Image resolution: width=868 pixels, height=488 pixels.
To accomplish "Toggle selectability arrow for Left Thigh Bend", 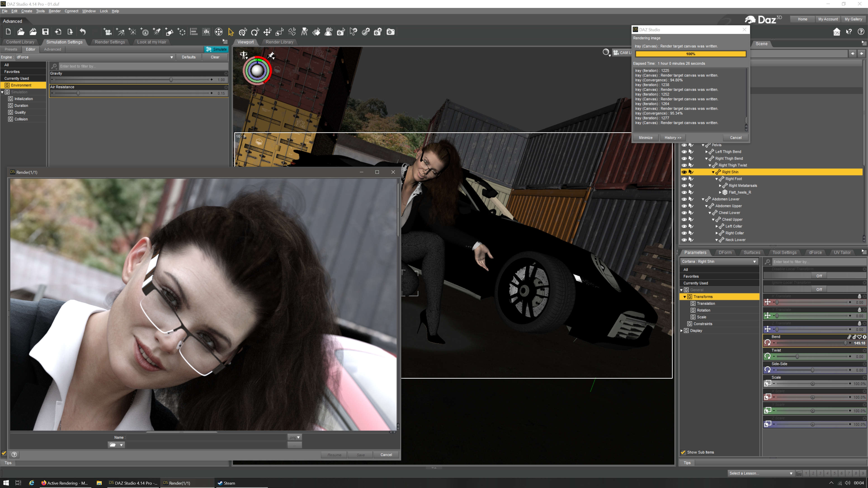I will pos(691,152).
